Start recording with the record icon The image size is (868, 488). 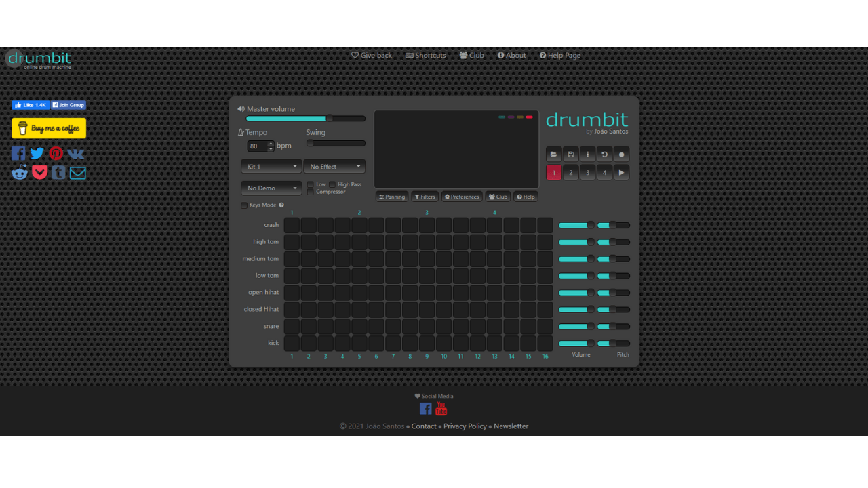coord(621,154)
